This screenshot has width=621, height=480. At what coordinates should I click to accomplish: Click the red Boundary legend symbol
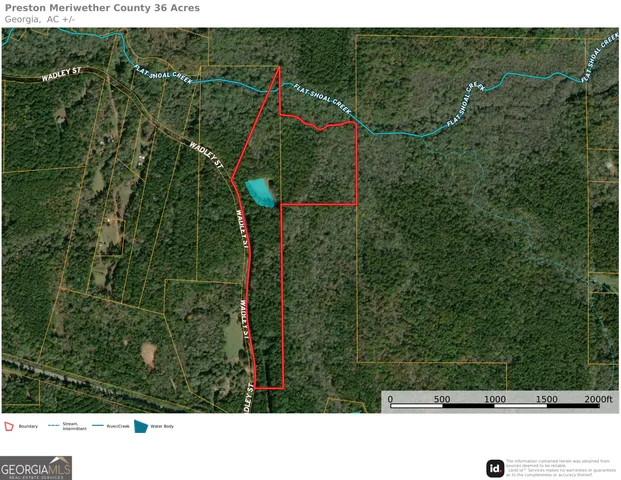click(9, 426)
